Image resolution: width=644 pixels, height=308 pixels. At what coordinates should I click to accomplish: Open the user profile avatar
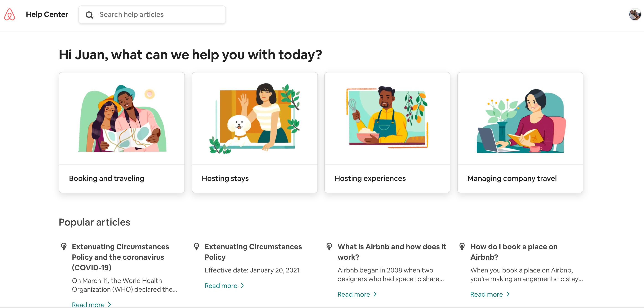pos(634,14)
